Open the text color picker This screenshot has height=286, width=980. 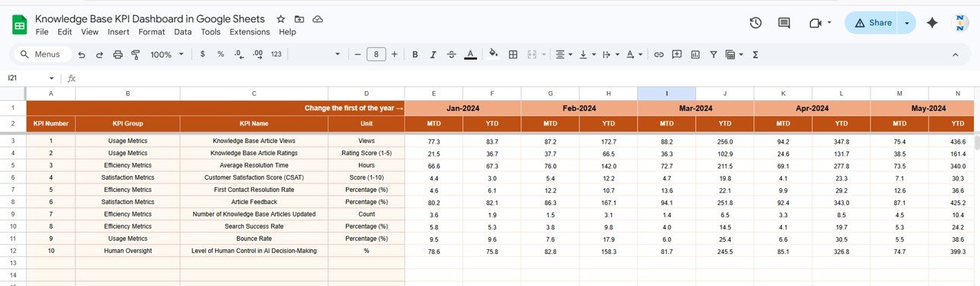point(471,54)
